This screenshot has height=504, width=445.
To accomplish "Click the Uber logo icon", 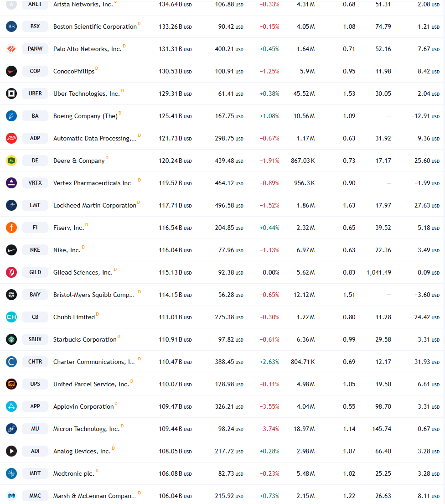I will 11,94.
